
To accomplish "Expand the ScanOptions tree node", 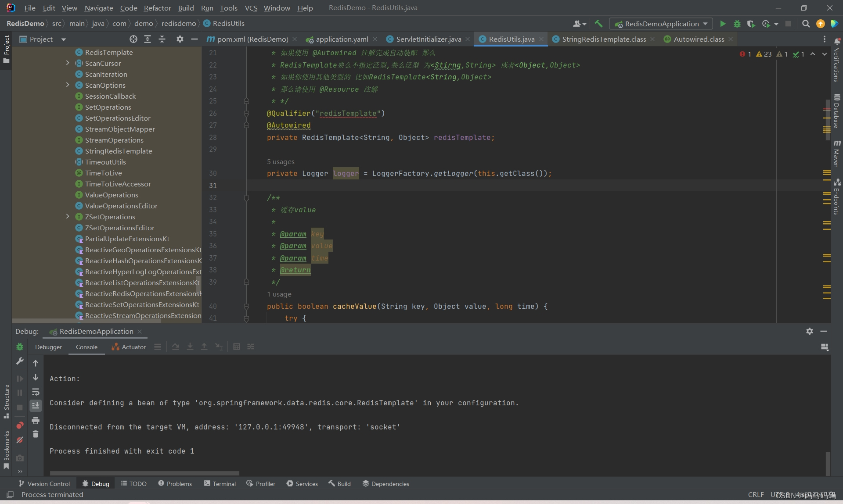I will pos(68,85).
